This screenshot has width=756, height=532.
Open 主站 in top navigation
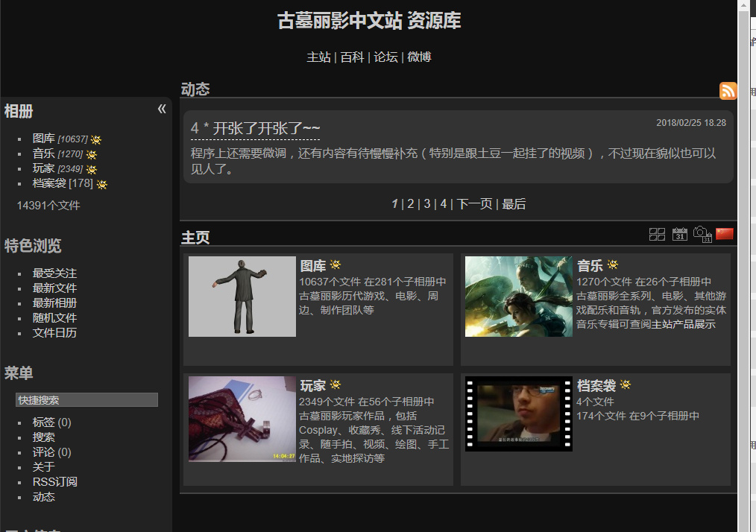point(318,57)
